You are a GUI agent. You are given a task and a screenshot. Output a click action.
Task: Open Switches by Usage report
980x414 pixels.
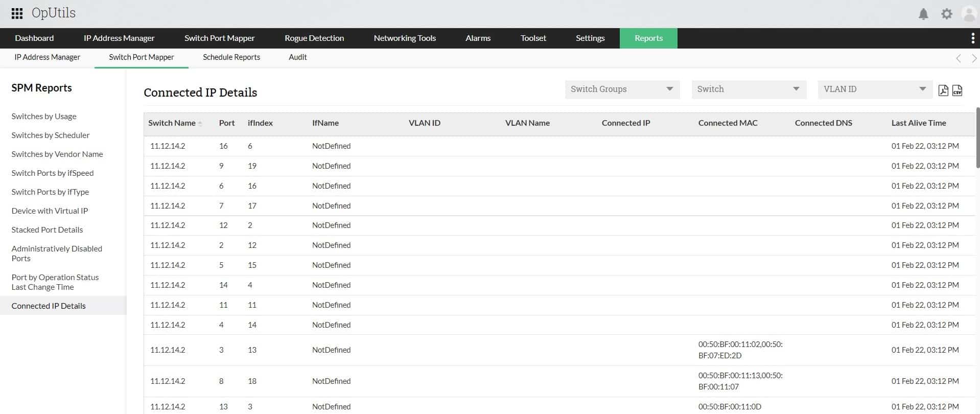point(44,117)
